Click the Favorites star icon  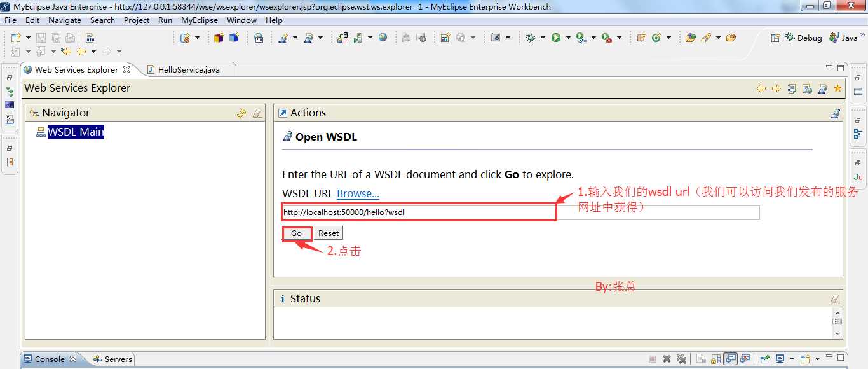click(x=837, y=88)
